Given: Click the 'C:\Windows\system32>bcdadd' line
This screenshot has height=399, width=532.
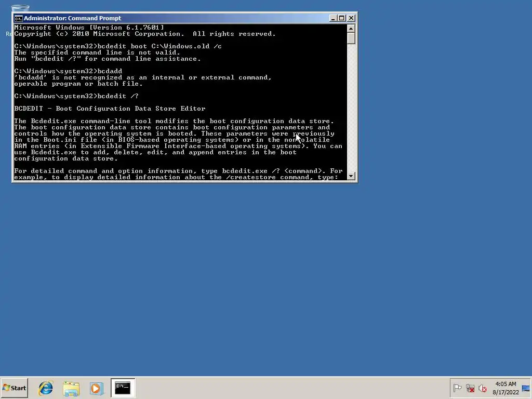Looking at the screenshot, I should coord(68,71).
